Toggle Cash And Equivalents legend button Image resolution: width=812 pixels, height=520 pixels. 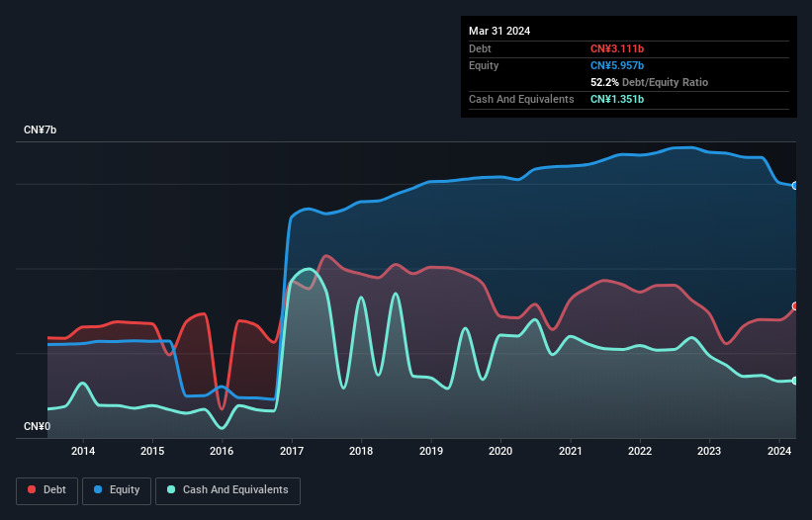pyautogui.click(x=227, y=490)
